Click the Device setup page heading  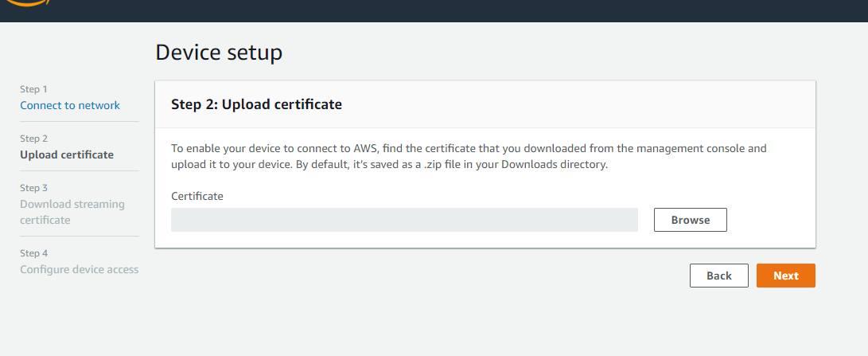click(219, 53)
